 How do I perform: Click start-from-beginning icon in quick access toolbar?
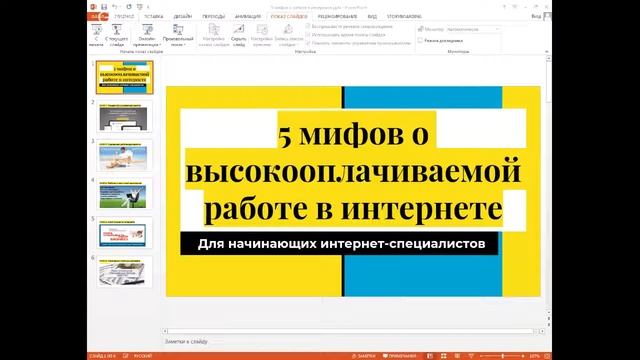tap(140, 7)
